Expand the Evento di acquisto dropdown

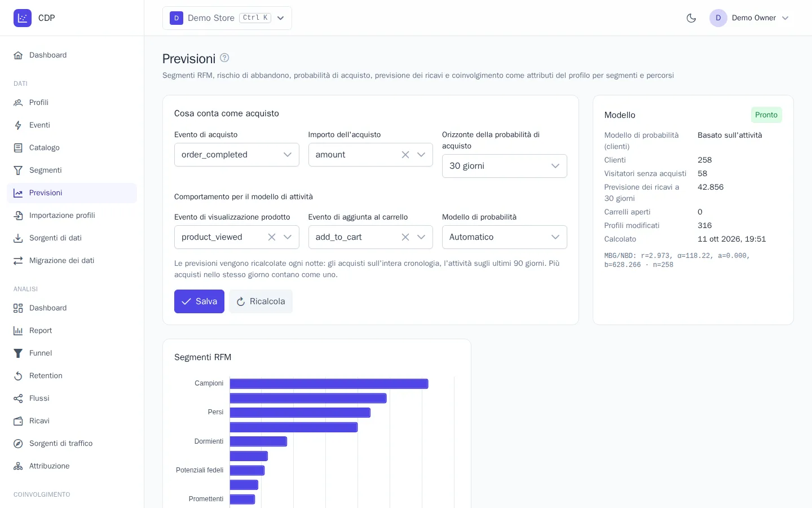coord(237,155)
